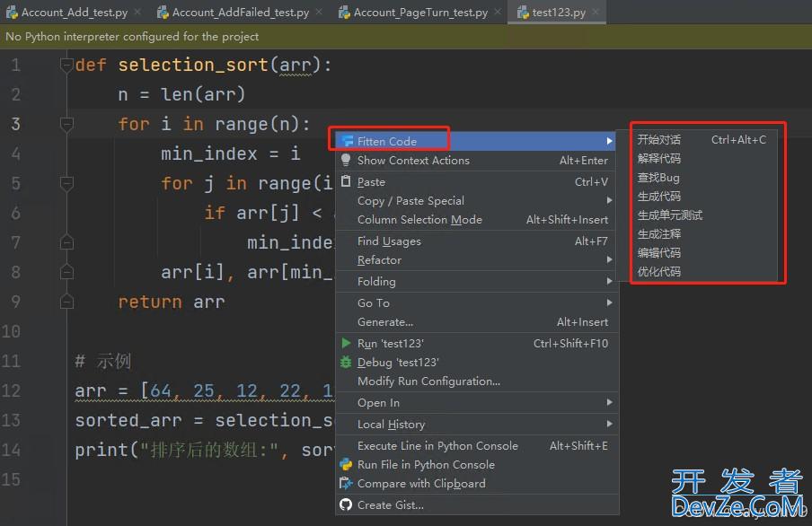
Task: Open Generate... dialog
Action: coord(475,322)
